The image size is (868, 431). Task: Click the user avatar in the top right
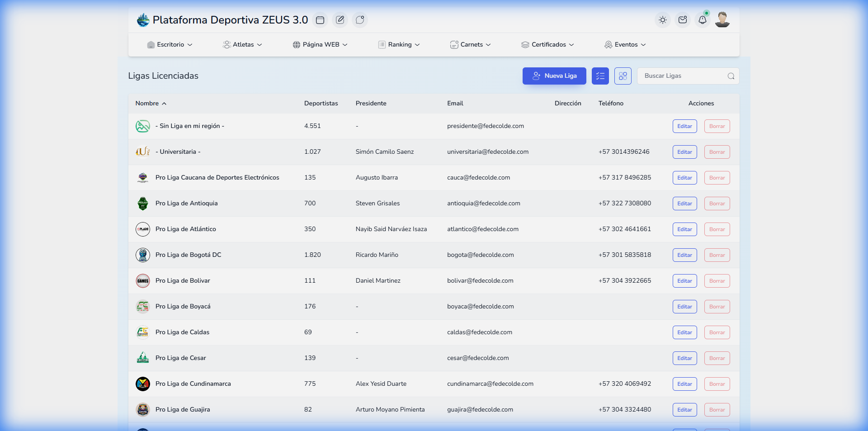click(x=722, y=20)
